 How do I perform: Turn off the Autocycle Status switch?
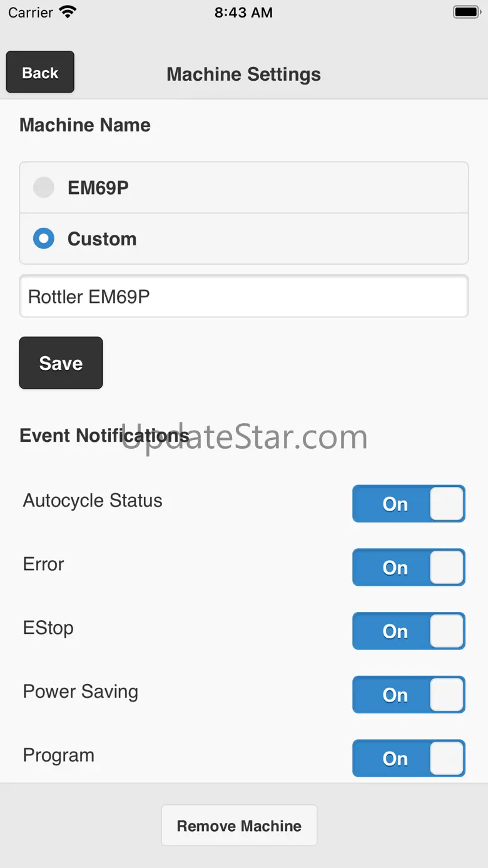pyautogui.click(x=409, y=504)
